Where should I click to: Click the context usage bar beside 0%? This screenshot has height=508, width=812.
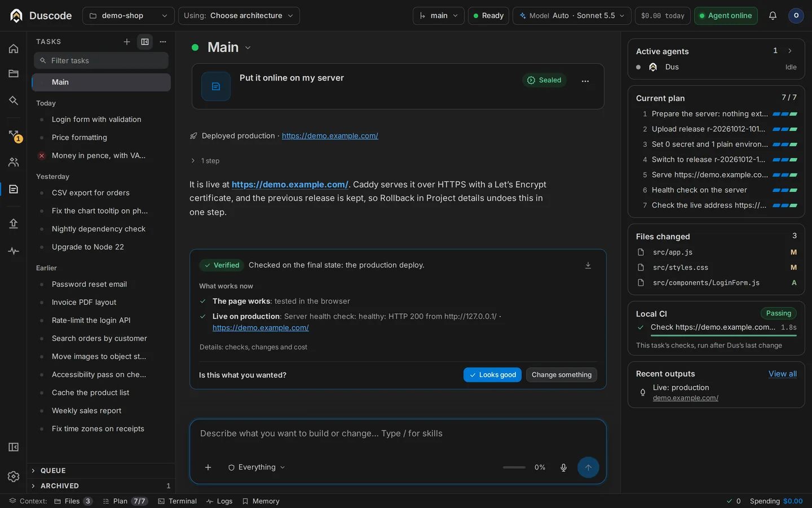[514, 467]
